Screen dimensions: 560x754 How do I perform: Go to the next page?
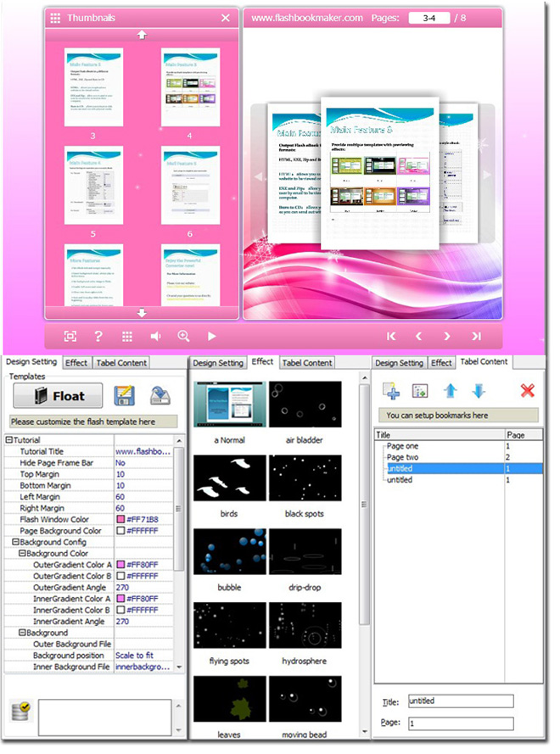tap(447, 336)
